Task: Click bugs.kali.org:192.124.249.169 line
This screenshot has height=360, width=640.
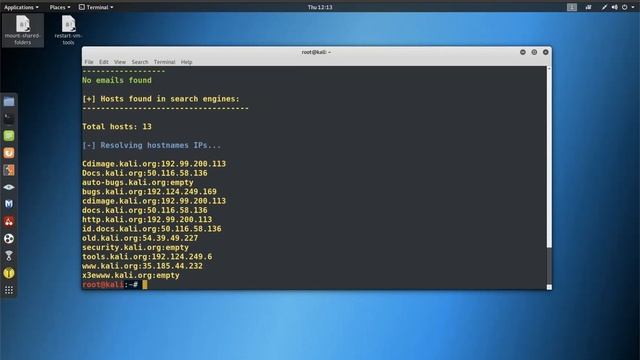Action: [x=149, y=191]
